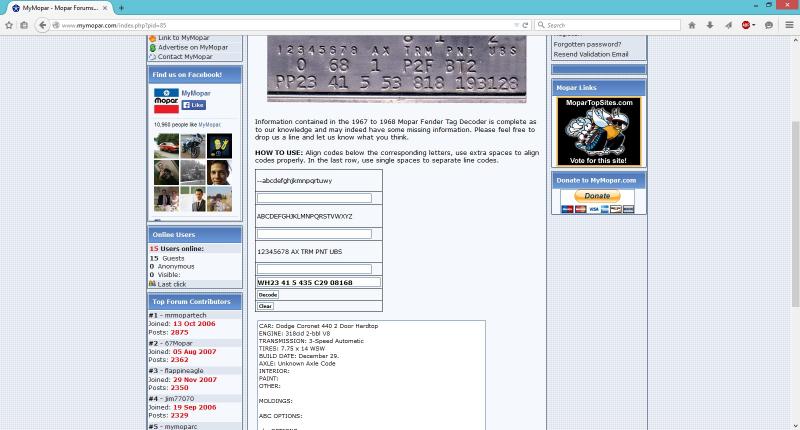
Task: Click the decoded results text area
Action: point(371,375)
